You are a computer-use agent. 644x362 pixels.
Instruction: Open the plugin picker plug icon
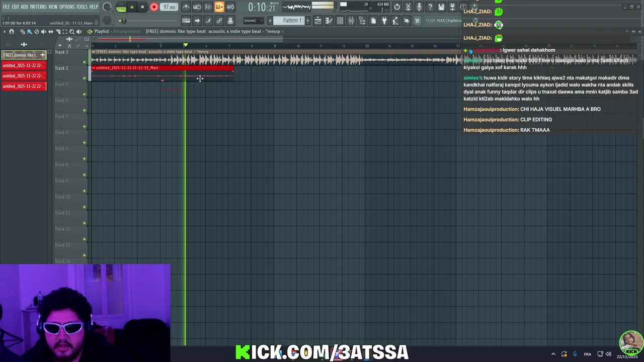click(x=384, y=21)
